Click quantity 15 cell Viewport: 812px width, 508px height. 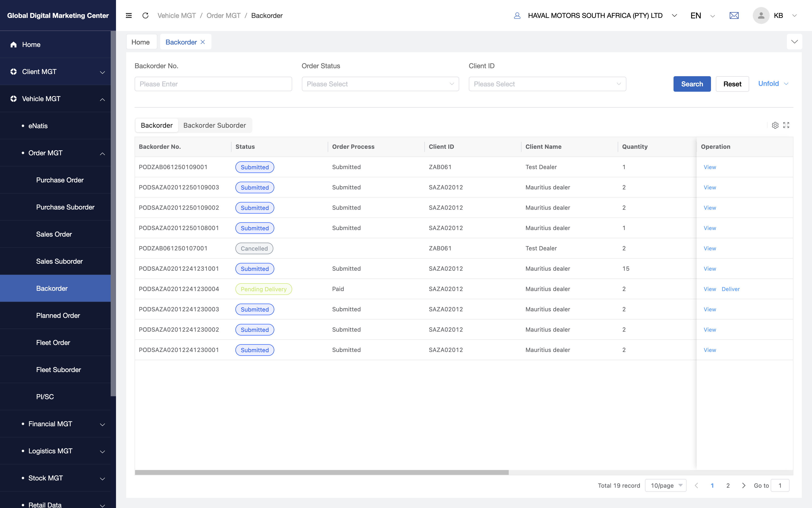point(626,269)
